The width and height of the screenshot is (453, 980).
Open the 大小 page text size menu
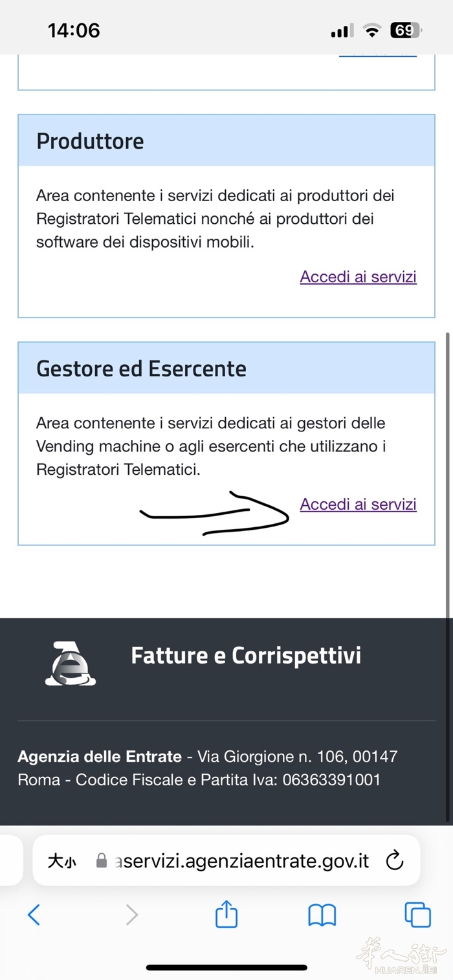61,862
